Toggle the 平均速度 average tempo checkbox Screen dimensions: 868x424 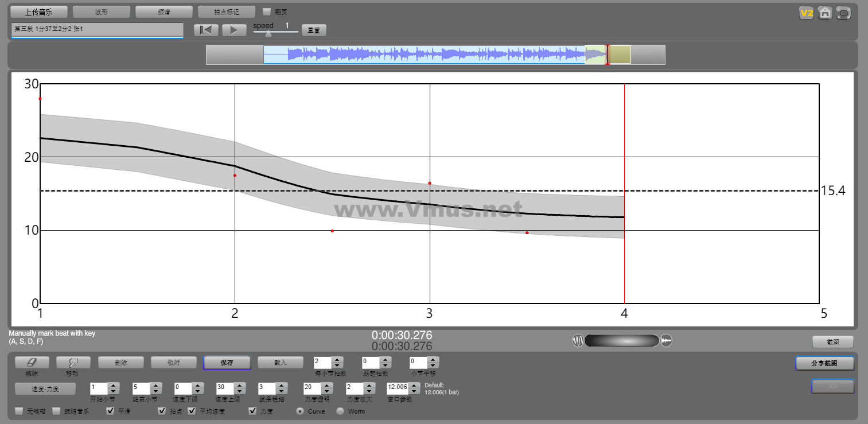pyautogui.click(x=192, y=411)
